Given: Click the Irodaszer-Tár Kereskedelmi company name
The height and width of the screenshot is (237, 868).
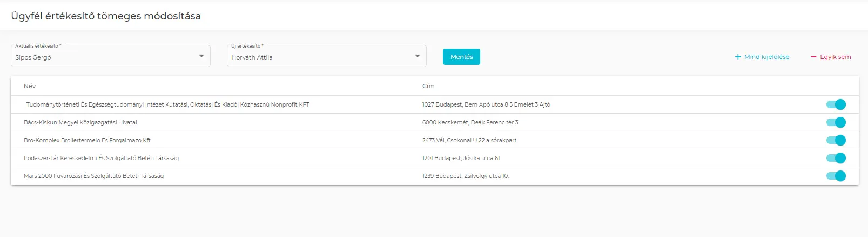Looking at the screenshot, I should [101, 158].
